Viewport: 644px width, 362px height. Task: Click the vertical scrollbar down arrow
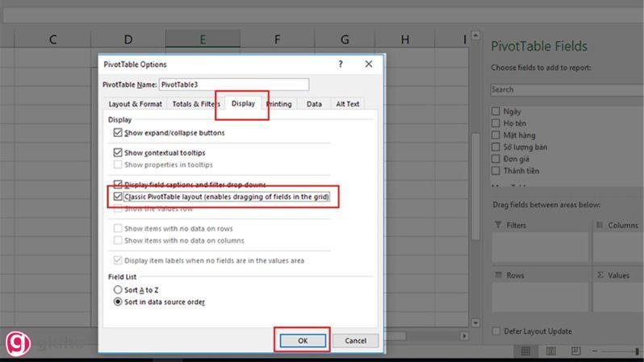[475, 322]
